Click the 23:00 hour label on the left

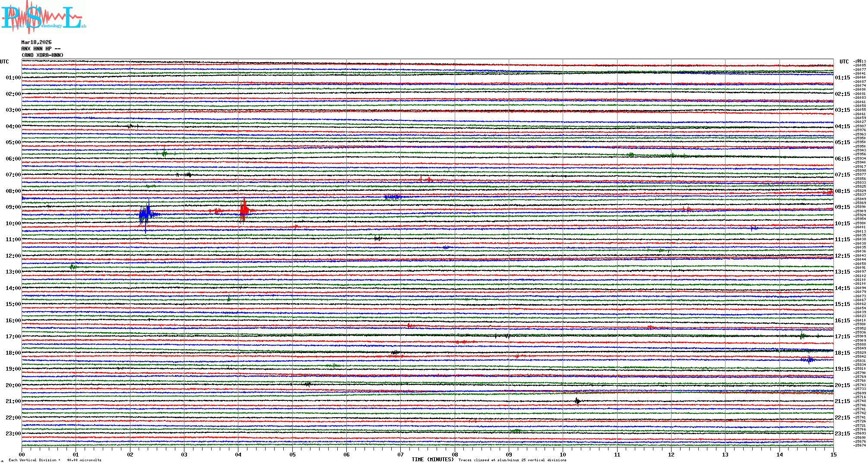[x=13, y=434]
